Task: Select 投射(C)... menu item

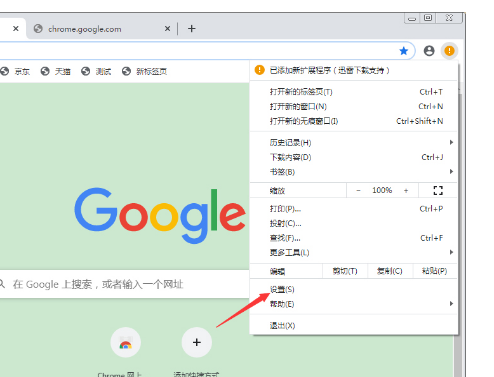Action: [x=354, y=223]
